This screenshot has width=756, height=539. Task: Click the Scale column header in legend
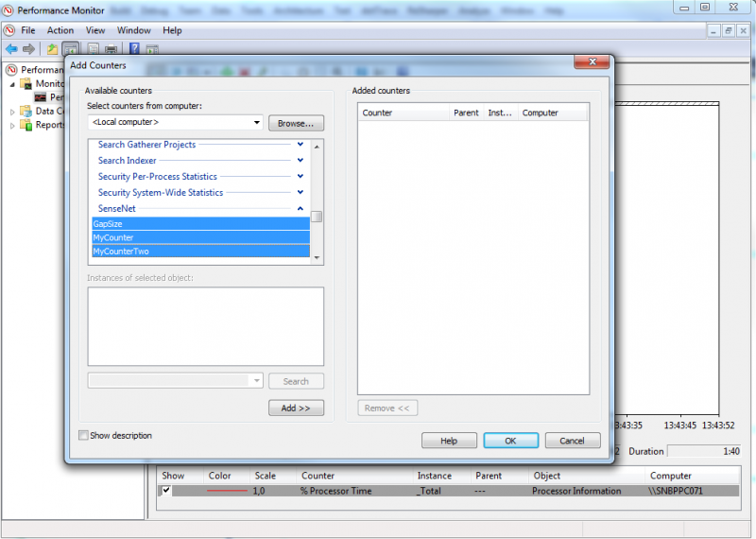pos(272,476)
